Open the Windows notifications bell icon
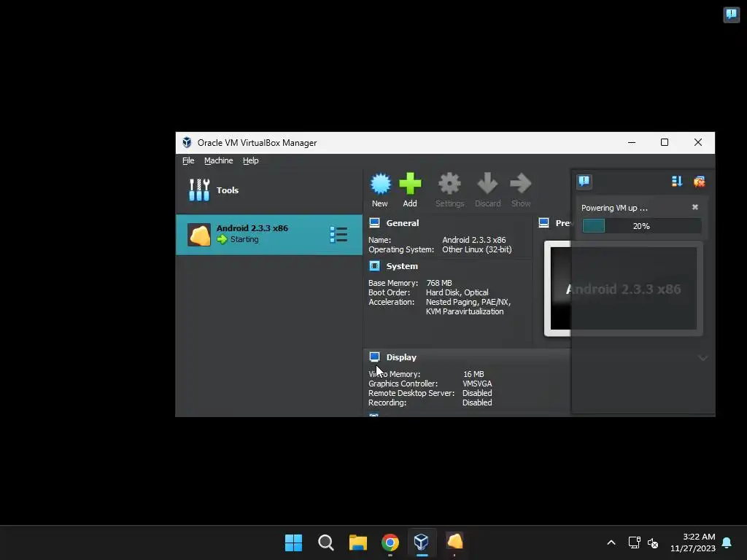 tap(727, 542)
